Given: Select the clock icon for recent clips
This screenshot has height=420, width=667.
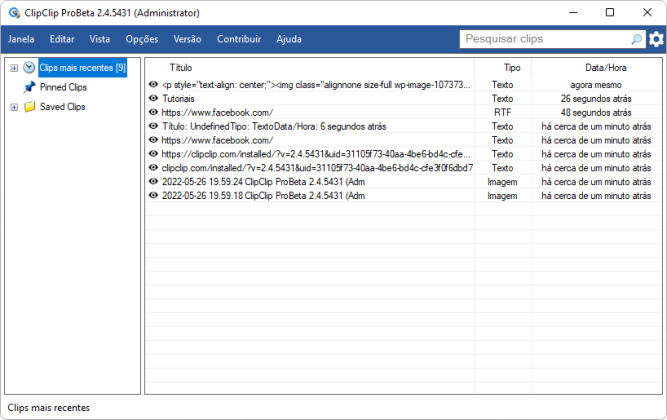Looking at the screenshot, I should [x=29, y=67].
